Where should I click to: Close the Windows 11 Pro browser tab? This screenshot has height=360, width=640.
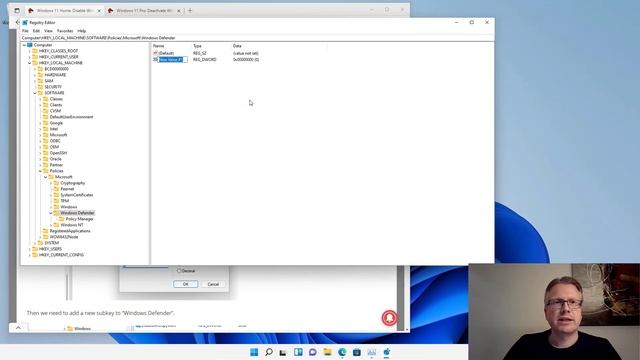tap(178, 11)
